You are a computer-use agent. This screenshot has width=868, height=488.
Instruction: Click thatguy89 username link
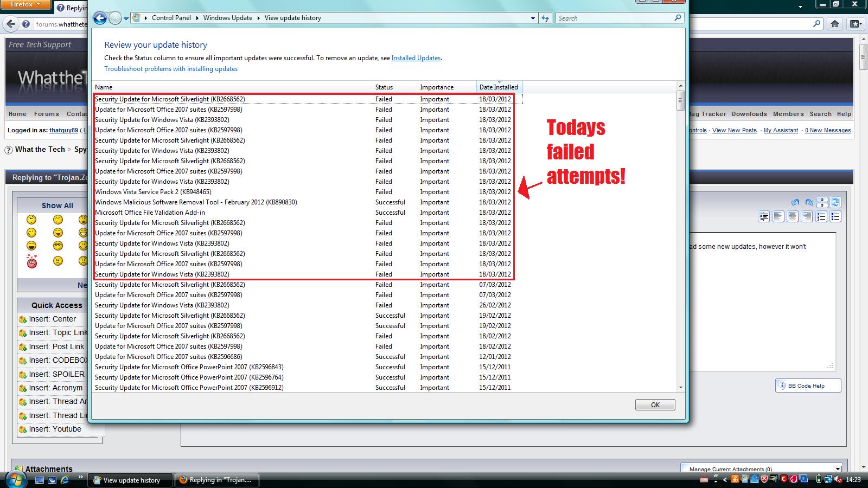coord(63,130)
